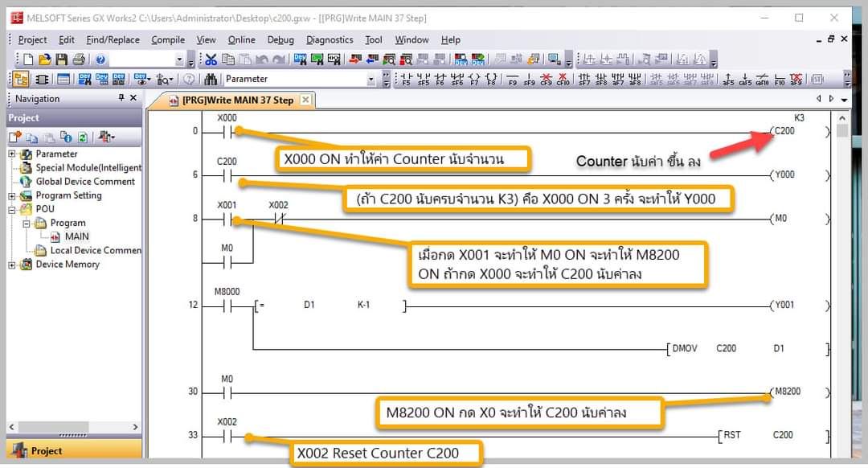Insert closed contact with F6 icon
868x468 pixels.
coord(440,79)
